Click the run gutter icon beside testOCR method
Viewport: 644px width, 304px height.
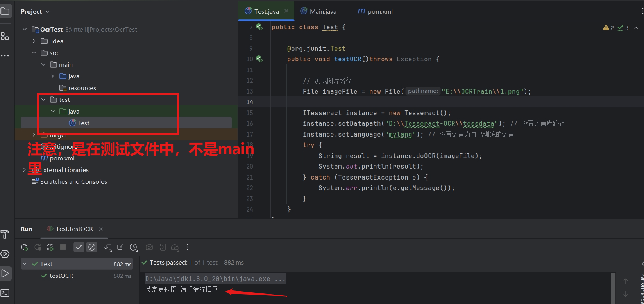click(259, 59)
